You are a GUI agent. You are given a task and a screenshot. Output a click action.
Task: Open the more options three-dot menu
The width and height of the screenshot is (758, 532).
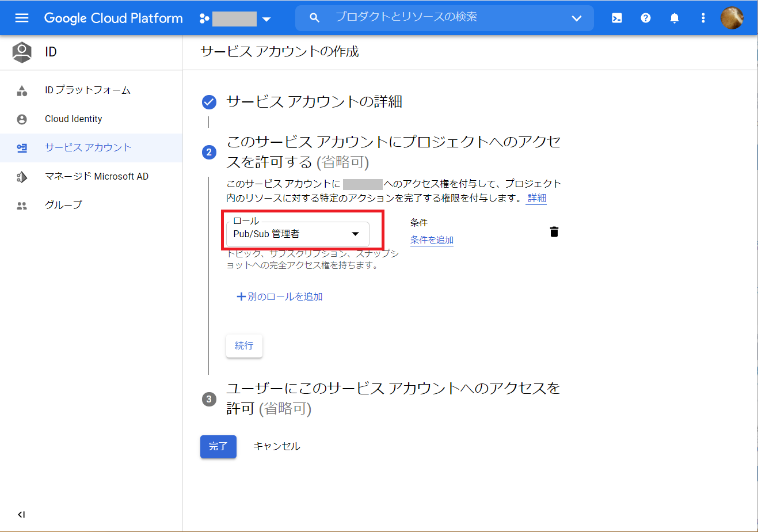pos(703,18)
